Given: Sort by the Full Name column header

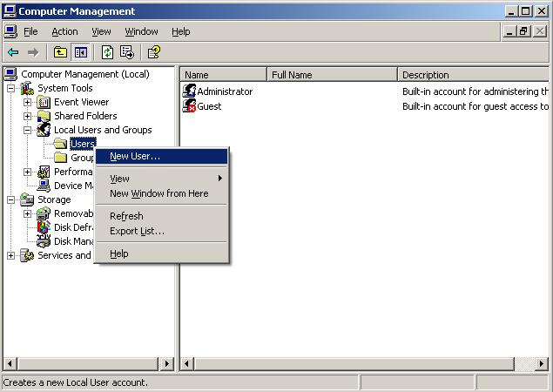Looking at the screenshot, I should (x=332, y=75).
